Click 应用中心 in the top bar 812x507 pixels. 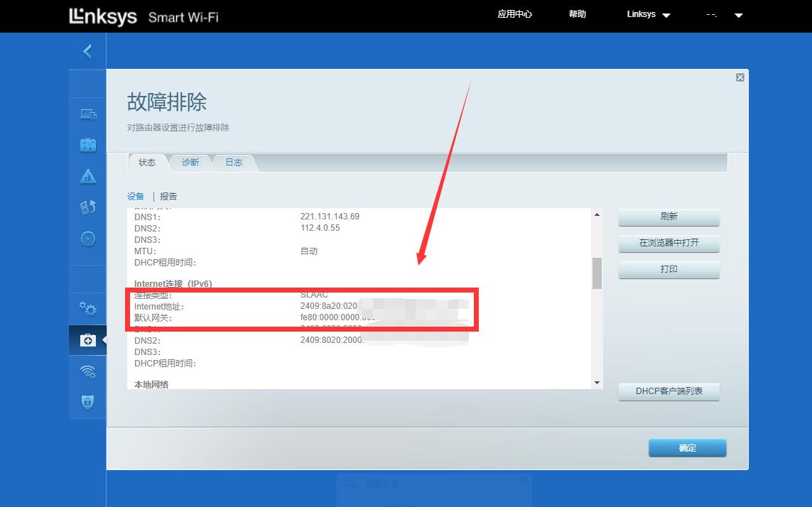pos(514,14)
